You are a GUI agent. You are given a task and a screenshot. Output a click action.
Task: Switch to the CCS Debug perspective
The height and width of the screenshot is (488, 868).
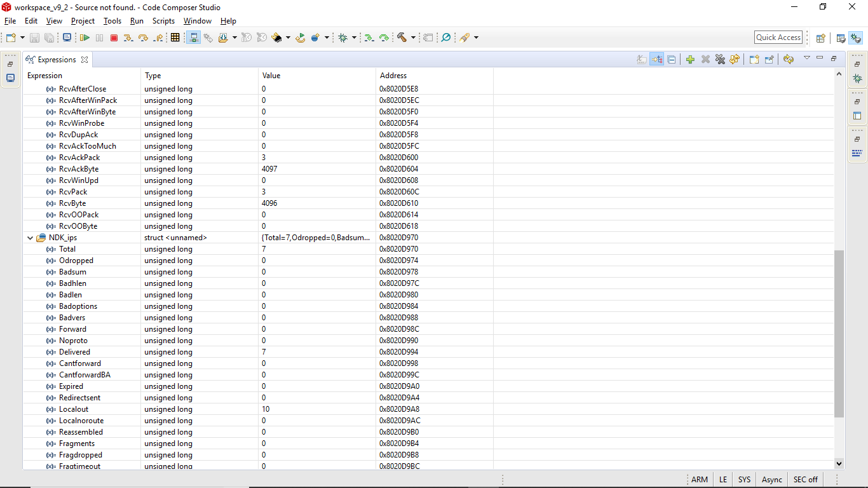pyautogui.click(x=856, y=38)
